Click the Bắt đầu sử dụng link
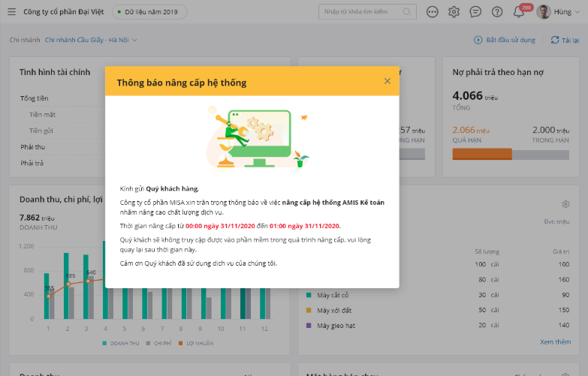The width and height of the screenshot is (588, 376). tap(504, 40)
